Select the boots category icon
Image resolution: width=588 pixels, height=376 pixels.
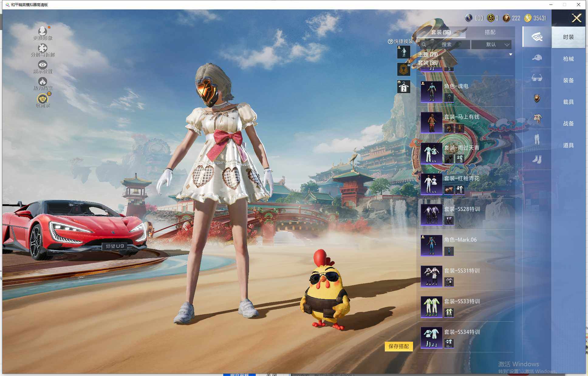coord(537,159)
